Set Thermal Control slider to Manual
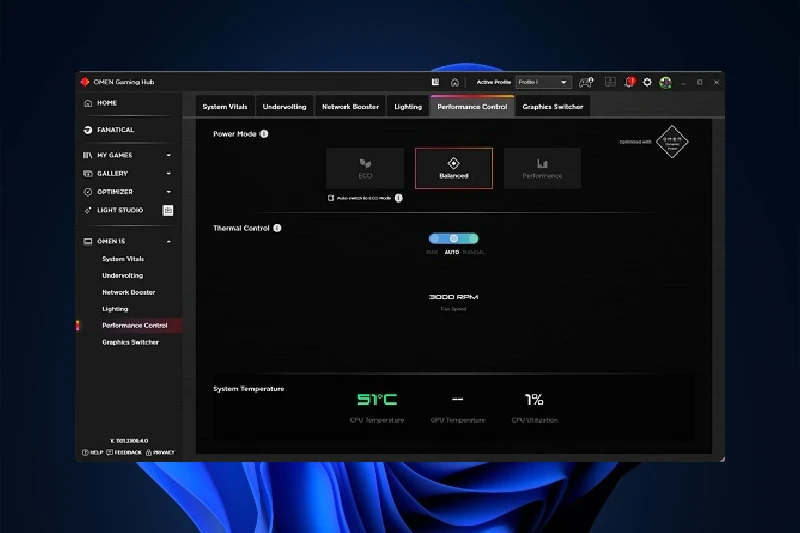Viewport: 800px width, 533px height. click(472, 239)
